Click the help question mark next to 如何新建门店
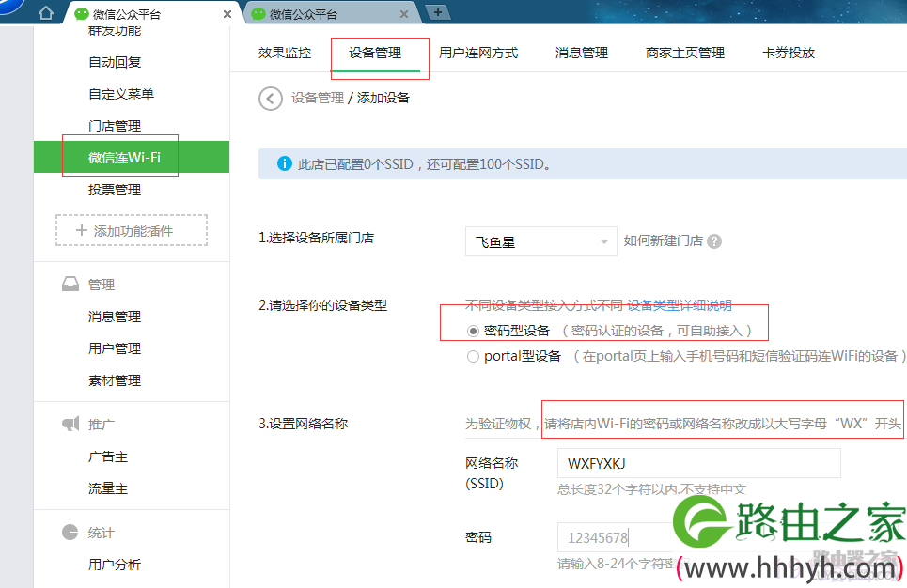The width and height of the screenshot is (907, 588). 714,241
